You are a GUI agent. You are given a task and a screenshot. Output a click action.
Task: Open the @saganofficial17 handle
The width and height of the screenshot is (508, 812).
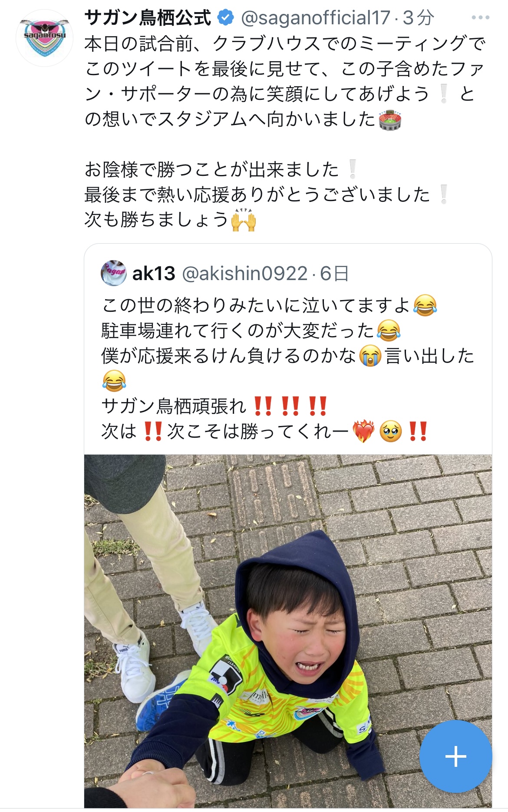[x=316, y=18]
